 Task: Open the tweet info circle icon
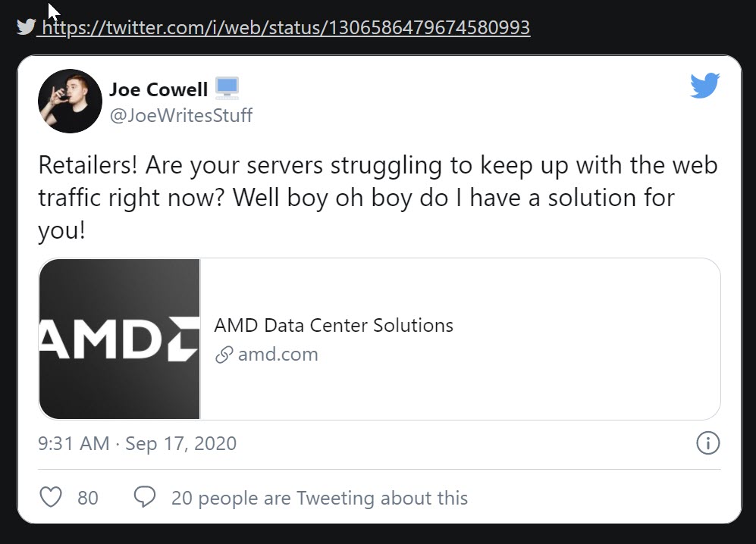[x=707, y=443]
